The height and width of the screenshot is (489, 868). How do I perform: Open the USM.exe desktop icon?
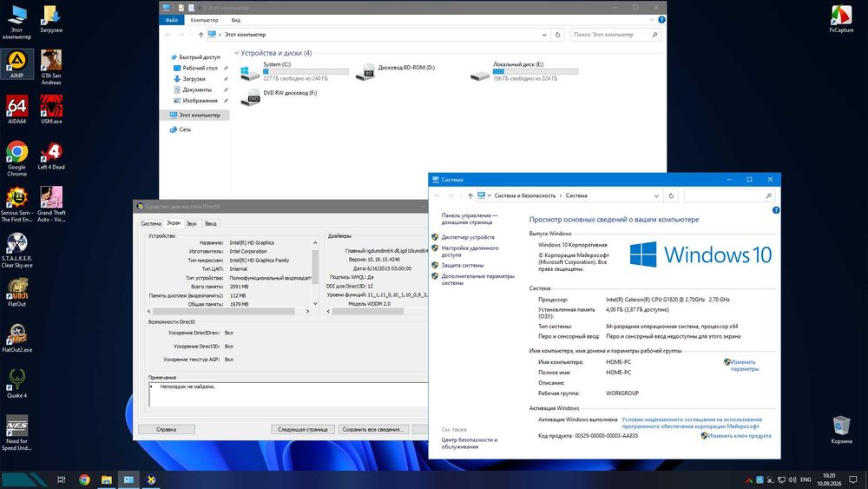point(51,109)
